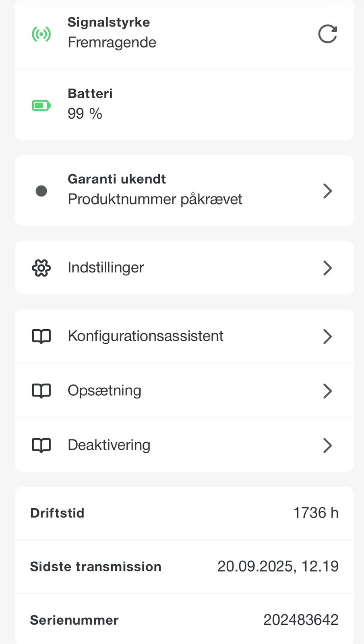Expand the Garanti ukendt chevron
Screen dimensions: 364x644
[327, 191]
